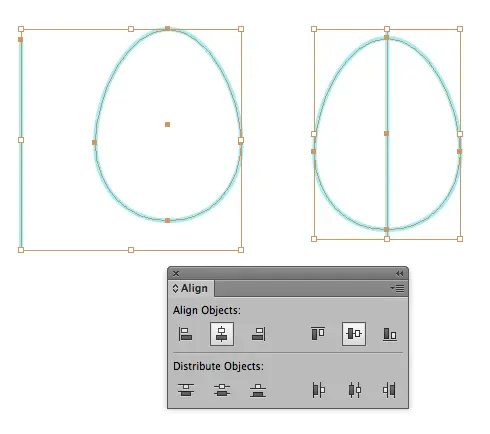This screenshot has width=490, height=434.
Task: Click Horizontal Distribute Right icon
Action: (x=389, y=390)
